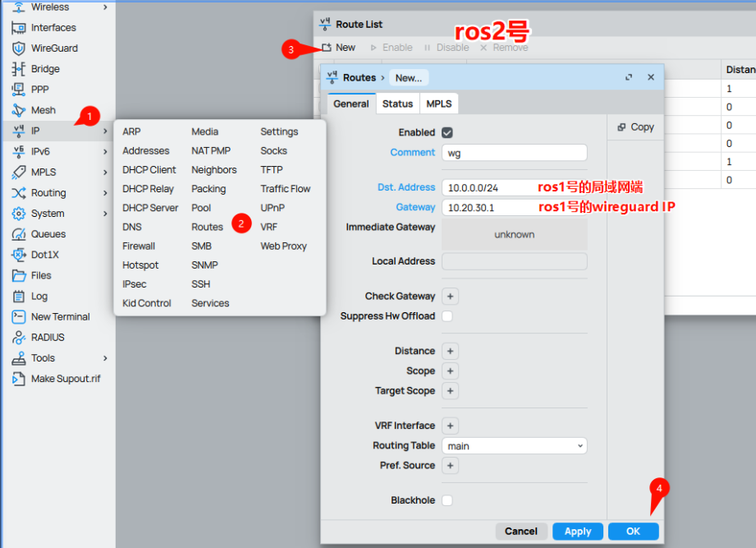The width and height of the screenshot is (756, 548).
Task: Select the Queues icon in sidebar
Action: pyautogui.click(x=18, y=234)
